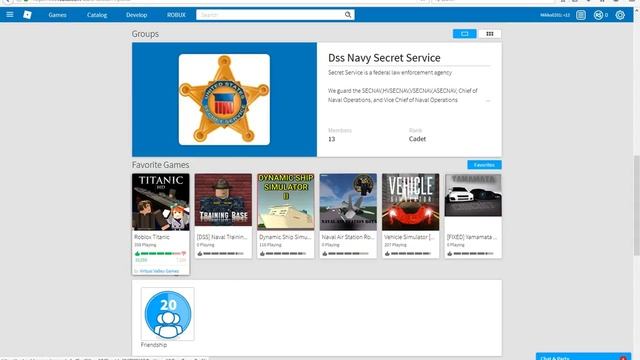Dislike Roblox Titanic with thumbs down

[184, 253]
